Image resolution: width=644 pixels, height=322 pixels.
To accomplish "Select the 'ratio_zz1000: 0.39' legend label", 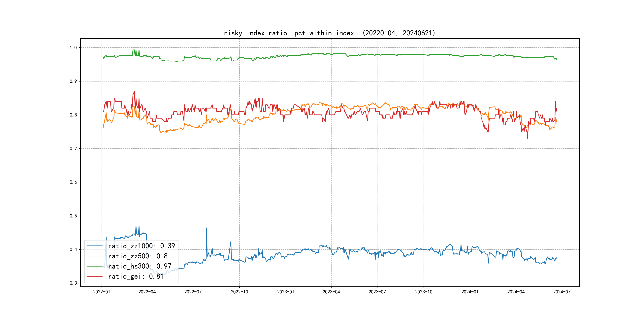I will point(142,246).
